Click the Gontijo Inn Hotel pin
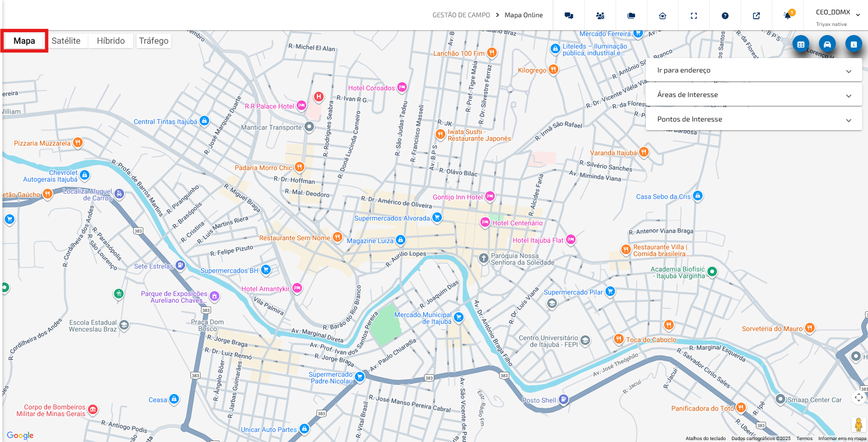Image resolution: width=868 pixels, height=442 pixels. click(x=490, y=196)
